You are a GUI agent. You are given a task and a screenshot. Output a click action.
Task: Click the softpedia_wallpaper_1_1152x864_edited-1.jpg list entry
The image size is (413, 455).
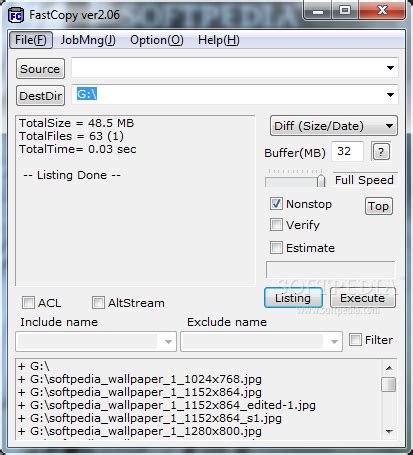point(167,405)
